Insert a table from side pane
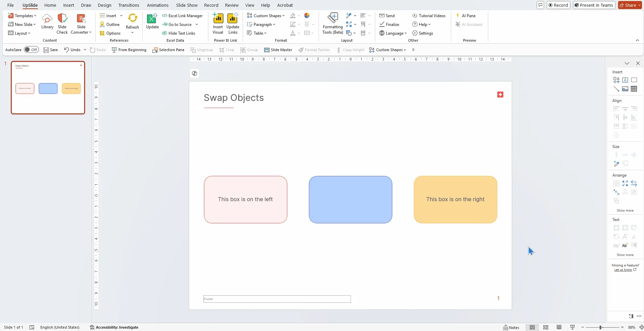The width and height of the screenshot is (644, 331). click(634, 89)
